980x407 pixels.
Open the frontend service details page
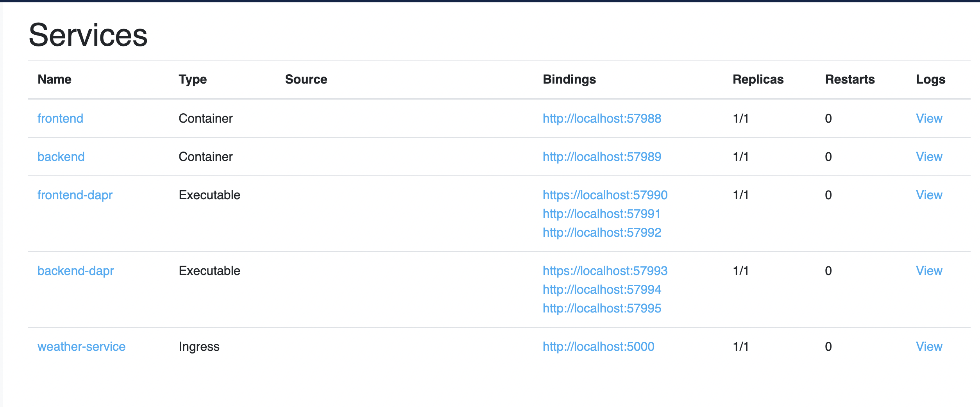(61, 118)
